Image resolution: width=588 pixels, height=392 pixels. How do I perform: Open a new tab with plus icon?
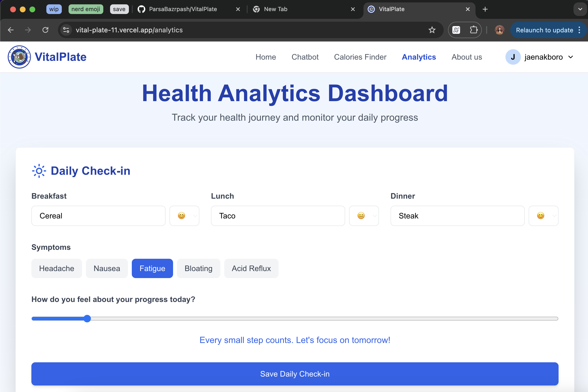[485, 9]
